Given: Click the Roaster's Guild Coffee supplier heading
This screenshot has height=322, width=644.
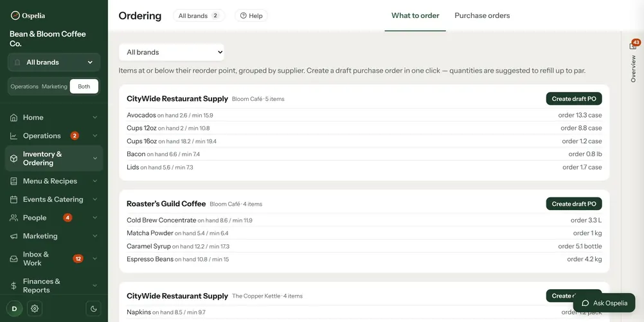Looking at the screenshot, I should pyautogui.click(x=166, y=204).
